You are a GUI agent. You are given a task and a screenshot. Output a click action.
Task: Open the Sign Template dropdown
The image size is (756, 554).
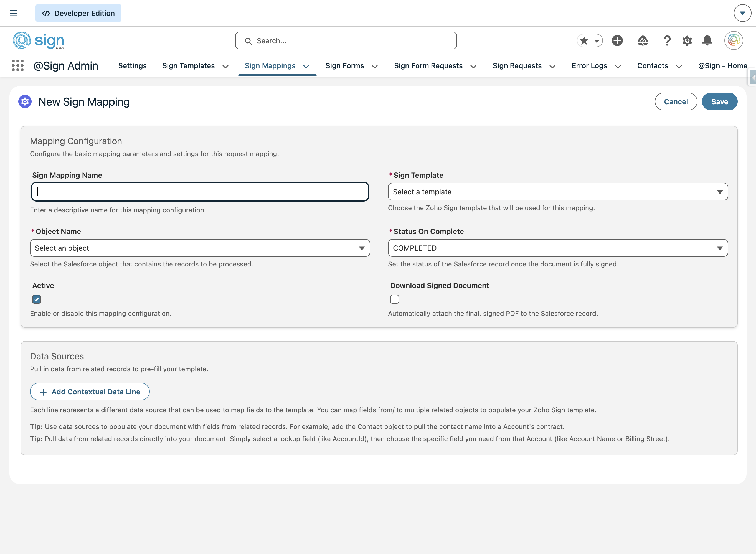(558, 192)
